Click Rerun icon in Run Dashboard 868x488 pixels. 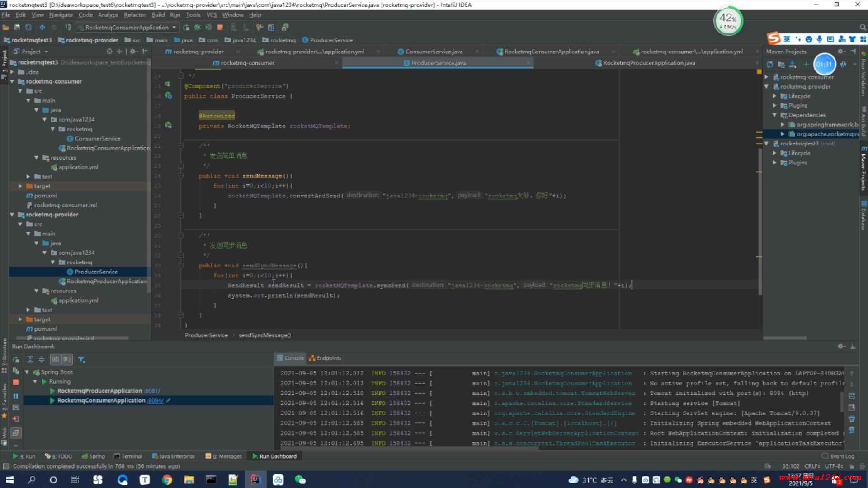coord(16,360)
